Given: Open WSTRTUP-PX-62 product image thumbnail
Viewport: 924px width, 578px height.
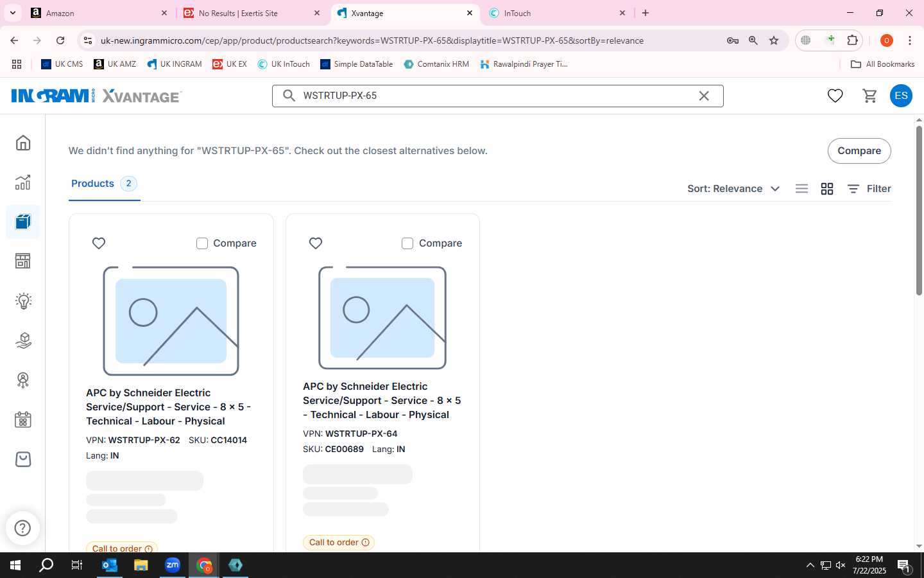Looking at the screenshot, I should [x=171, y=320].
